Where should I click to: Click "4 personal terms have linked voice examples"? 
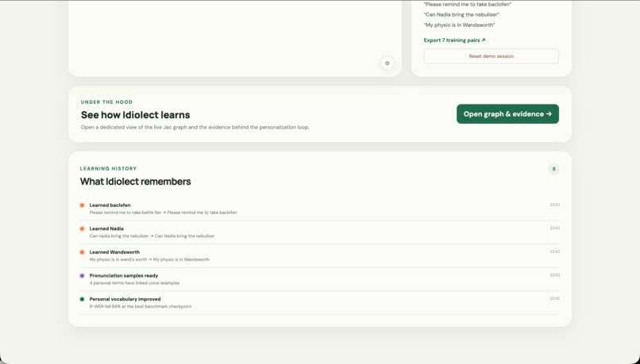tap(134, 283)
